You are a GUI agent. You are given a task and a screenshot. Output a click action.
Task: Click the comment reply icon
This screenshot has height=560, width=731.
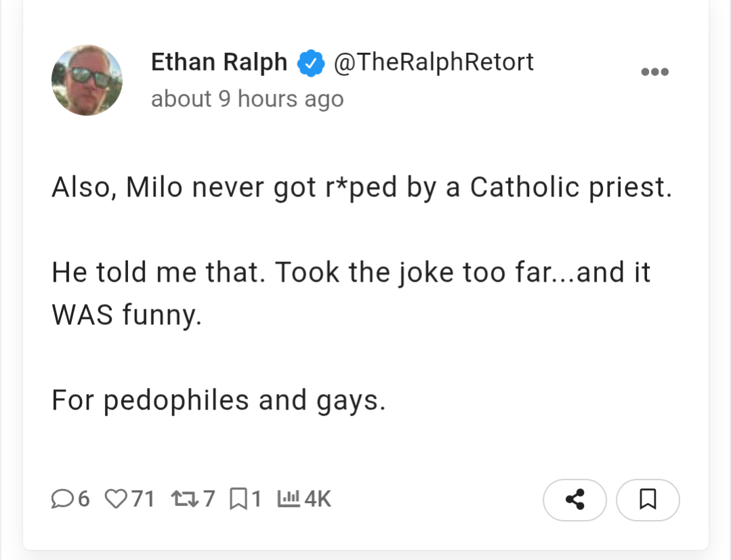[62, 500]
